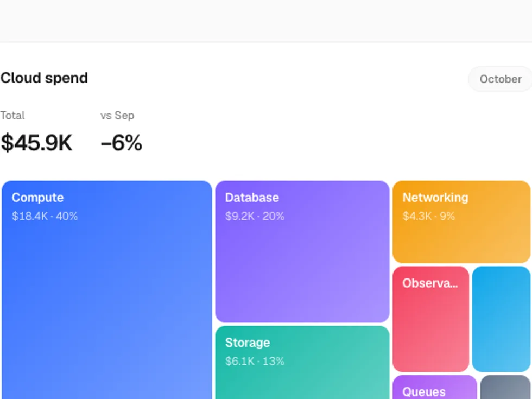Click the Cloud spend heading

(44, 78)
